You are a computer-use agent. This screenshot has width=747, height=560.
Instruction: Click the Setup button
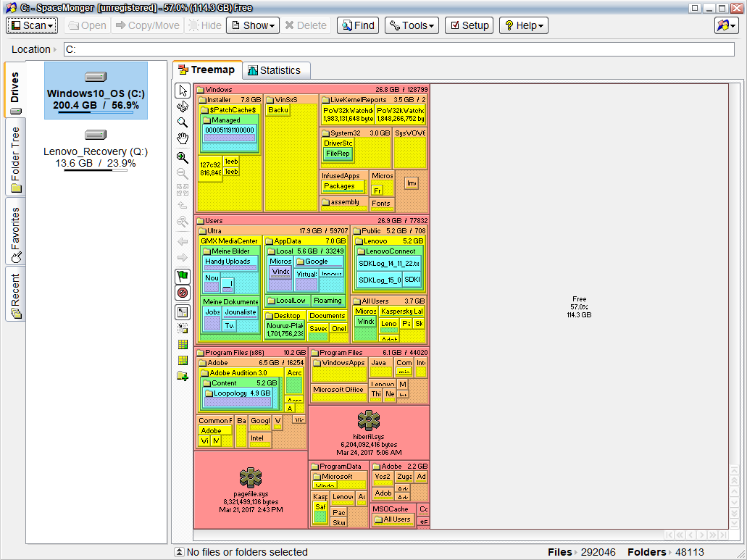click(x=469, y=25)
